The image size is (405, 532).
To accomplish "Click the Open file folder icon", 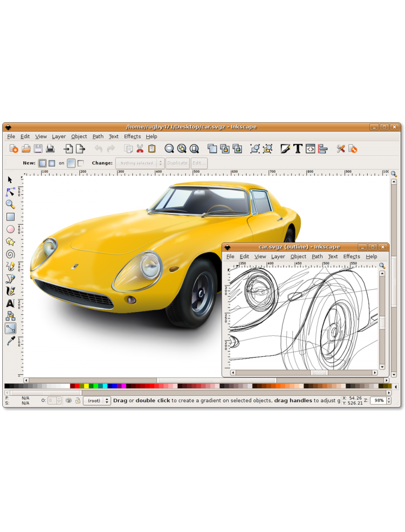I will pyautogui.click(x=26, y=149).
